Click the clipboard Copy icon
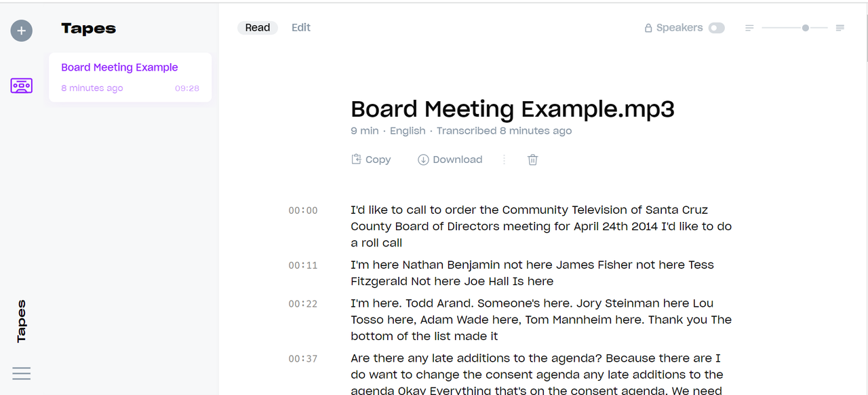Viewport: 868px width, 395px height. click(x=356, y=159)
